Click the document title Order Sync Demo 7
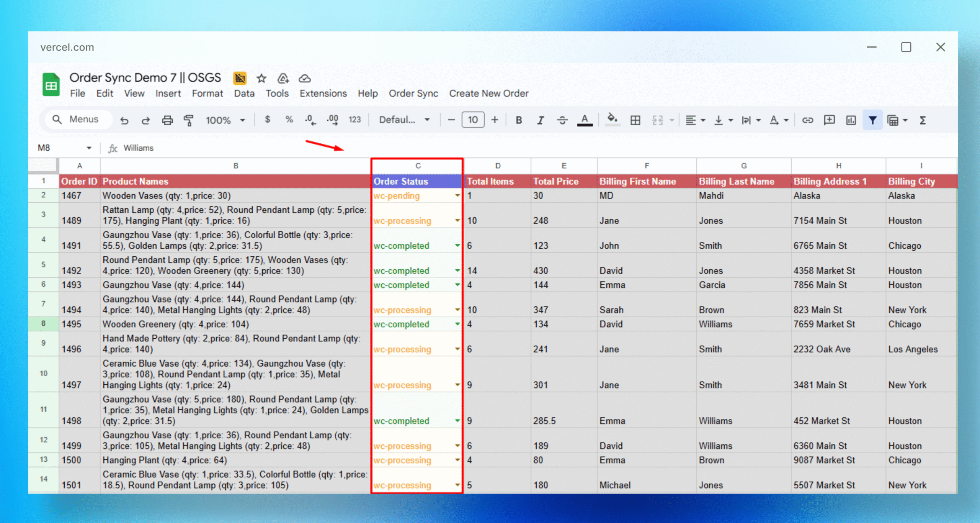This screenshot has width=980, height=523. pos(145,78)
